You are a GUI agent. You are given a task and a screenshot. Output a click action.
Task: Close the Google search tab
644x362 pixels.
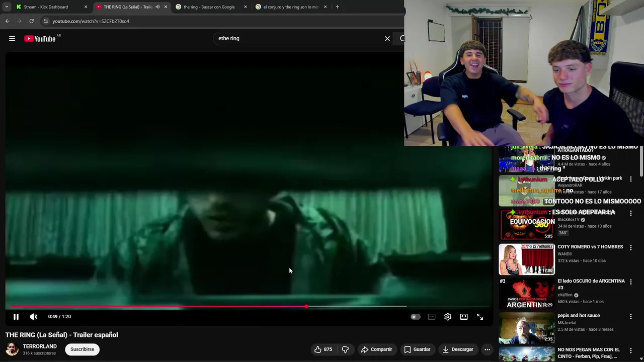pos(246,7)
